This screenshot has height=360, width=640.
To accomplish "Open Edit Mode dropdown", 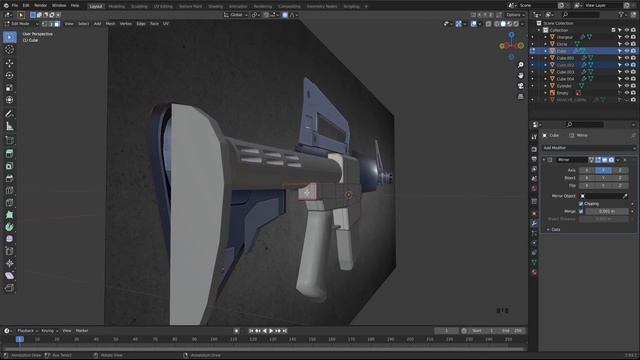I will point(21,24).
